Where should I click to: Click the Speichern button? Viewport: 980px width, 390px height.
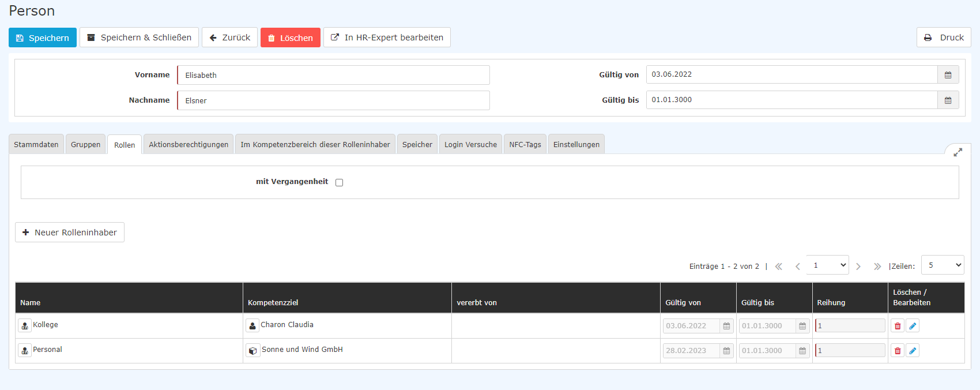point(43,37)
